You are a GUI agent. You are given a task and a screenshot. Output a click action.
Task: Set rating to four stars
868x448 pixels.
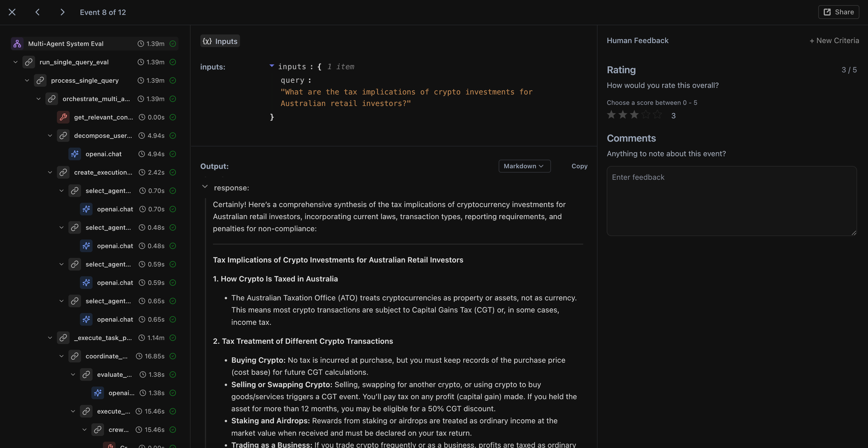[646, 115]
